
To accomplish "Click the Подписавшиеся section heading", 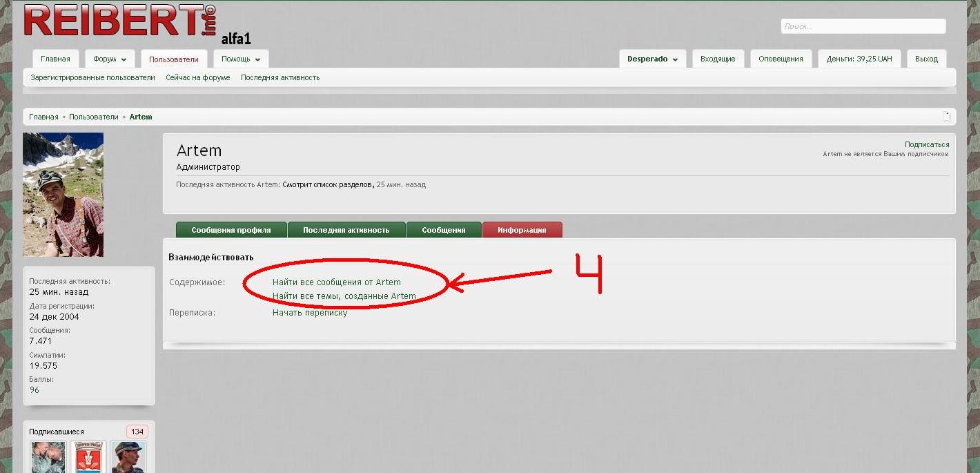I will tap(57, 432).
